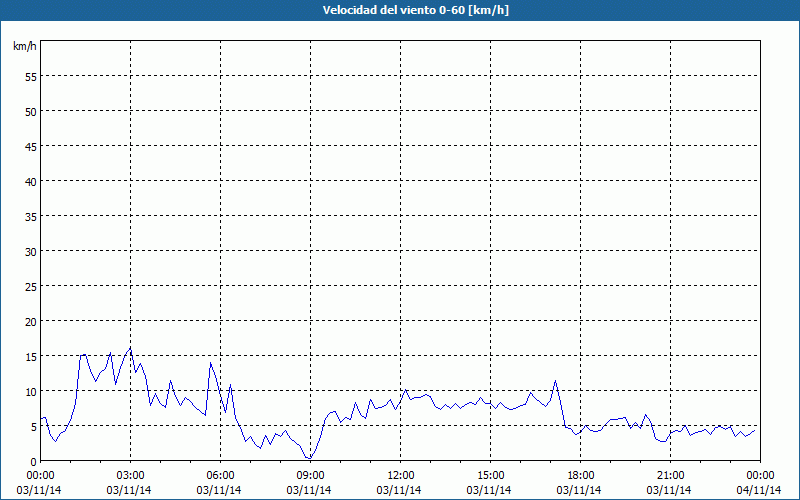This screenshot has height=500, width=800.
Task: Click the wind minimum at 09:00
Action: [309, 458]
